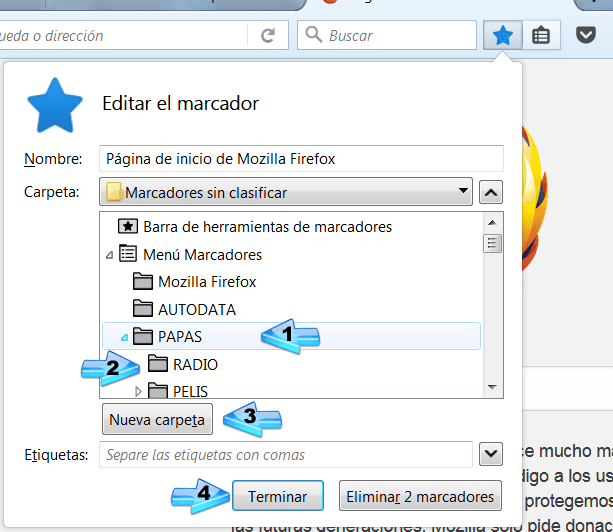Image resolution: width=613 pixels, height=532 pixels.
Task: Click the folder tree scrollbar thumb
Action: click(x=493, y=244)
